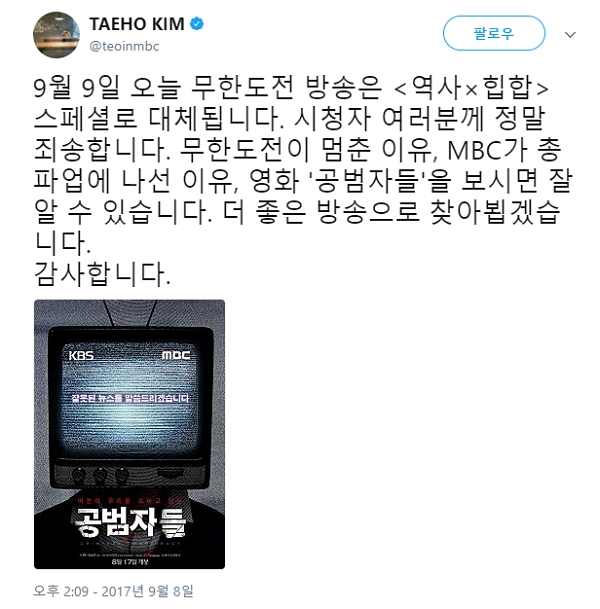Click the MBC logo on the poster
Viewport: 600px width, 609px height.
(176, 355)
